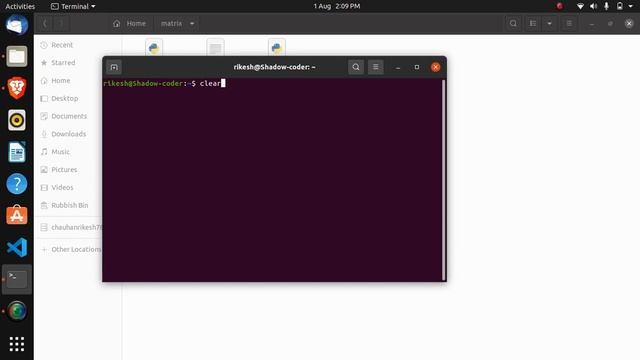
Task: Select Terminal icon in the dock
Action: tap(17, 279)
